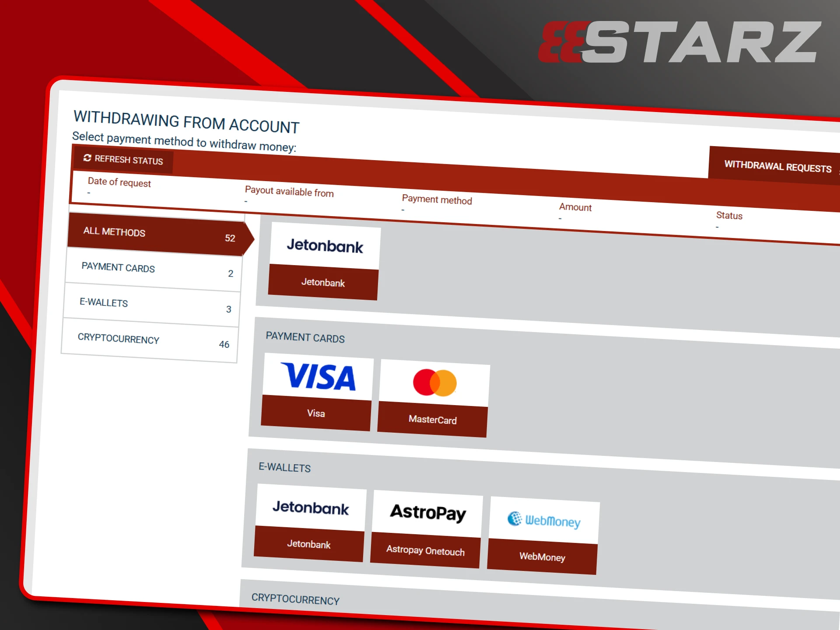Select the E-Wallets category in sidebar

[x=152, y=305]
